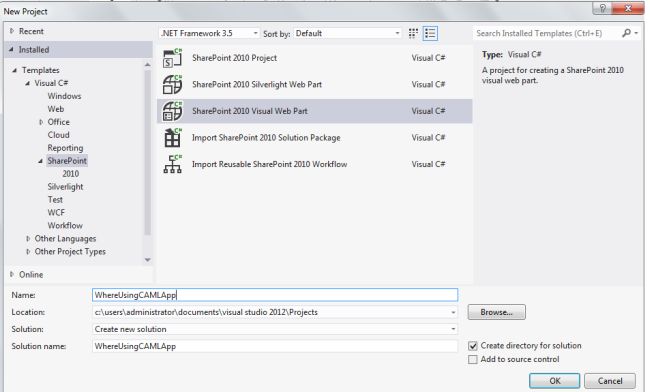Image resolution: width=650 pixels, height=392 pixels.
Task: Open the .NET Framework version dropdown
Action: (x=210, y=33)
